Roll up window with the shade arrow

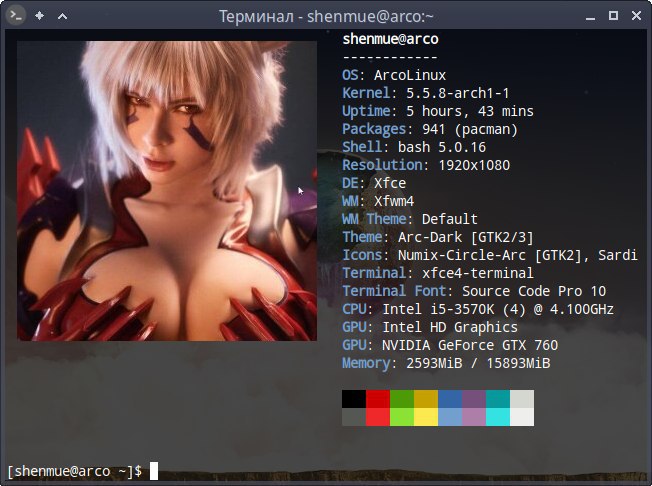tap(62, 16)
